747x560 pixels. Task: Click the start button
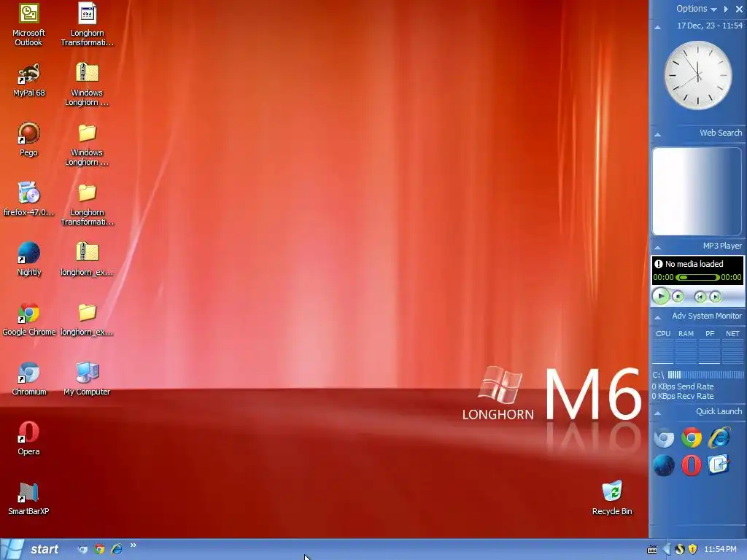pyautogui.click(x=30, y=549)
